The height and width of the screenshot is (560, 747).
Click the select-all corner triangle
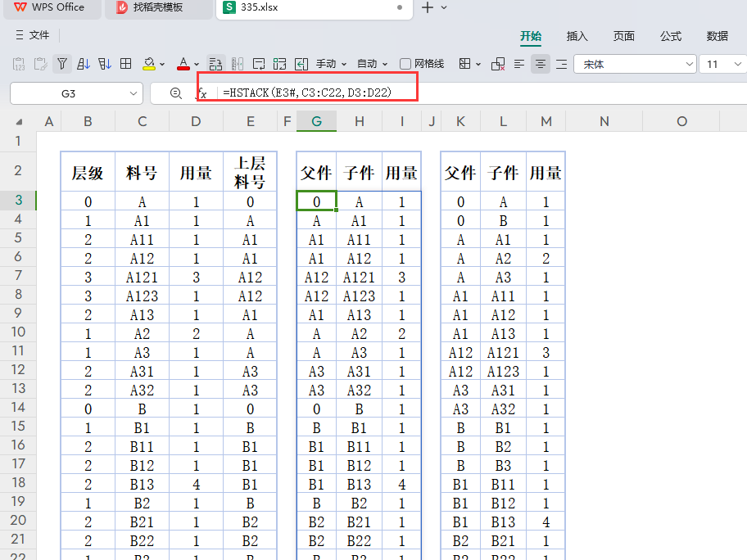tap(19, 122)
